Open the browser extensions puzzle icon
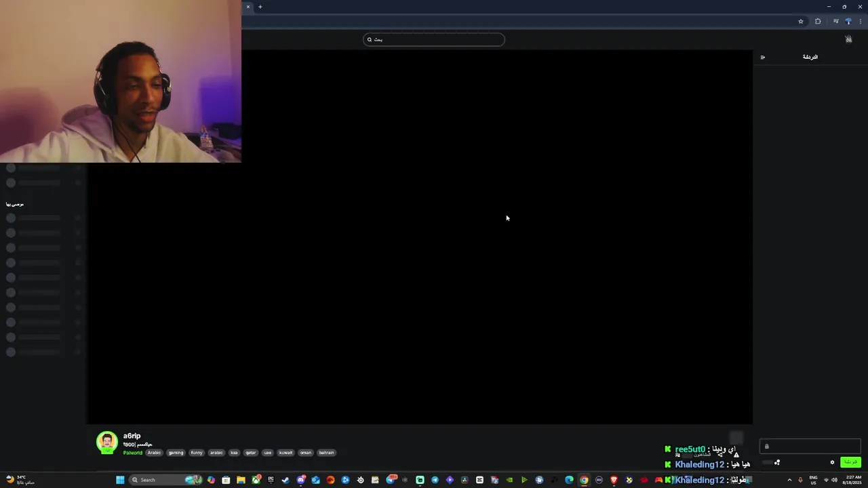Screen dimensions: 868x488 click(x=818, y=21)
